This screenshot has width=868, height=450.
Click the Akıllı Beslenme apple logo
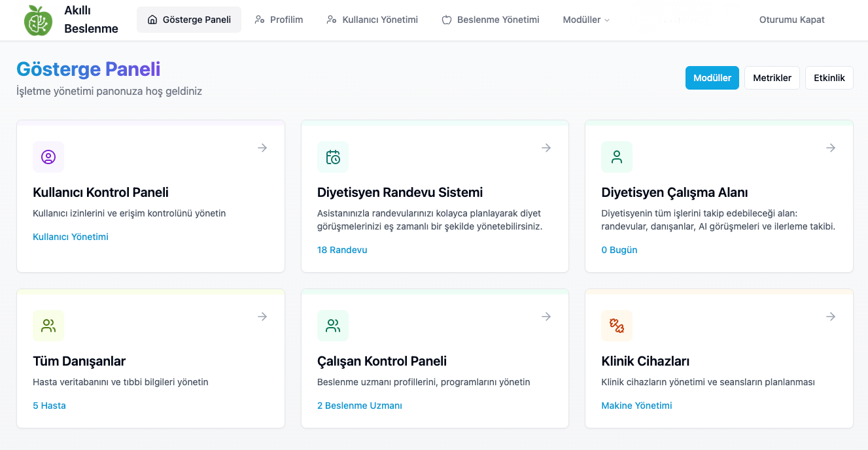(38, 20)
